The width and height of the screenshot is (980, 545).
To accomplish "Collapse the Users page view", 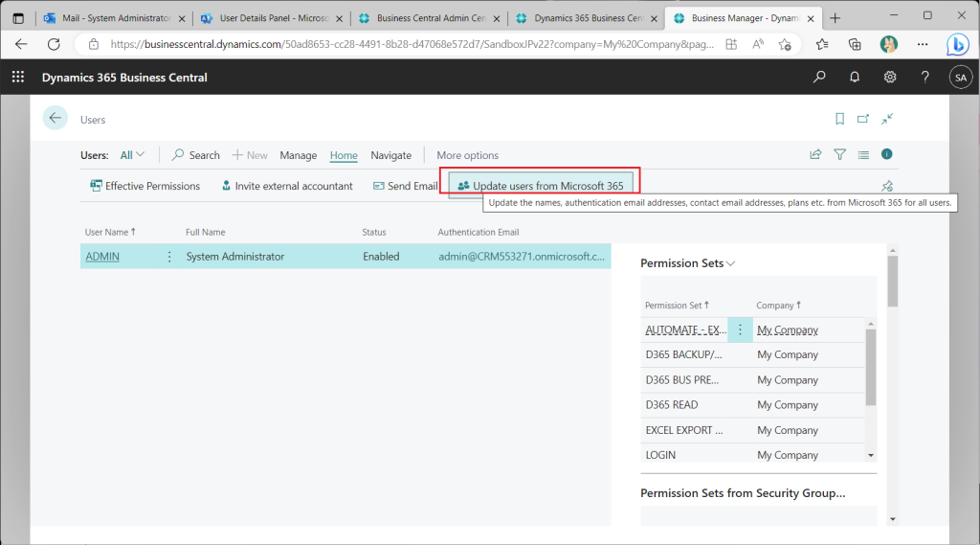I will 887,119.
